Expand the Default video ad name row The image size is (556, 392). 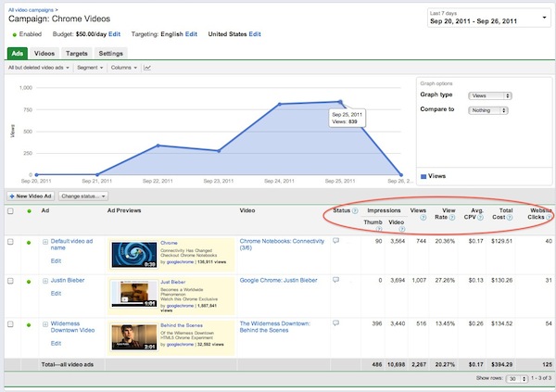(45, 242)
